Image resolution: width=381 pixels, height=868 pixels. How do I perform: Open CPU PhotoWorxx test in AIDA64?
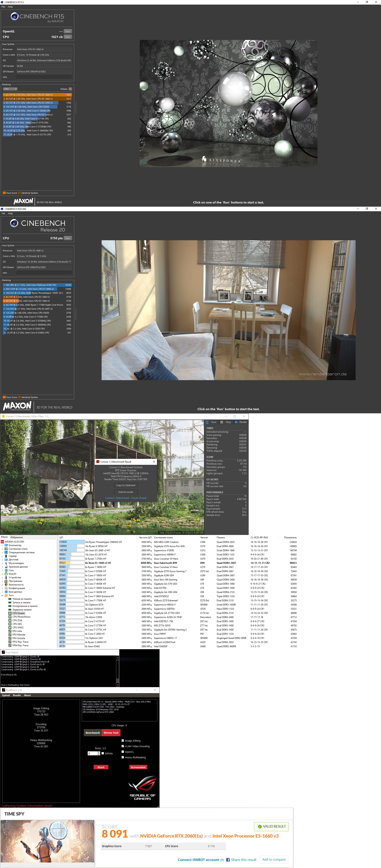point(21,617)
